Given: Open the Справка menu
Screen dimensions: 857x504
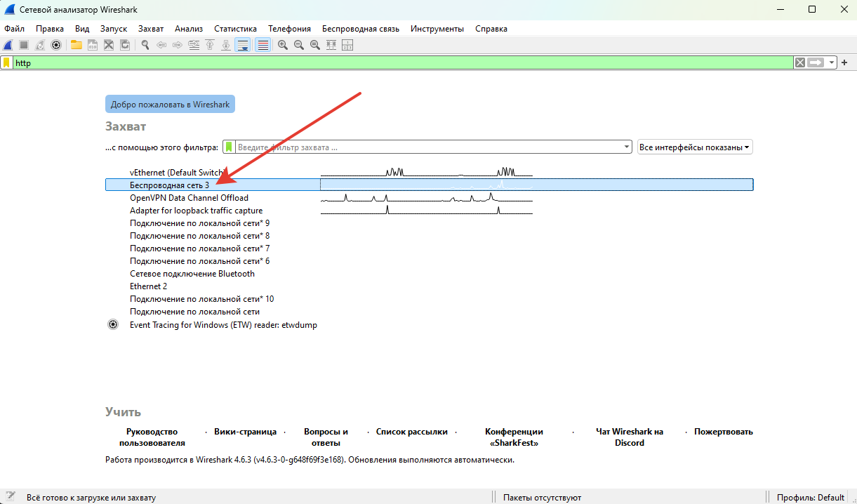Looking at the screenshot, I should click(x=491, y=29).
